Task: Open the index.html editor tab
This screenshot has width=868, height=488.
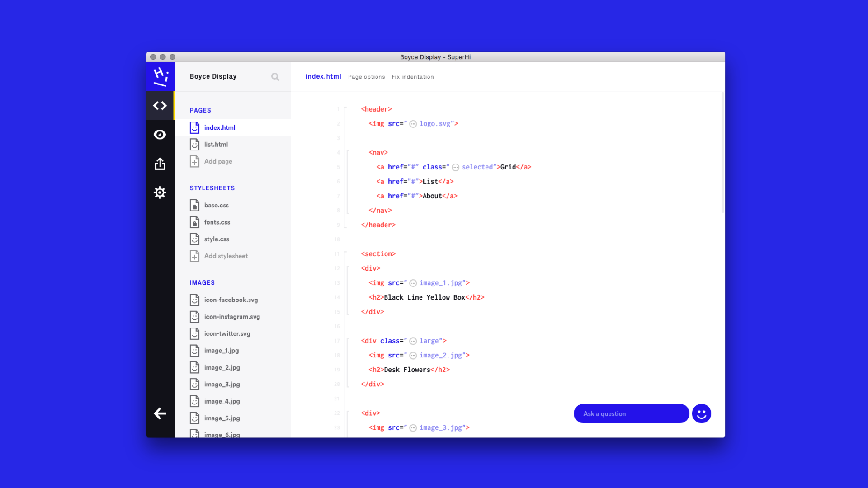Action: [x=323, y=76]
